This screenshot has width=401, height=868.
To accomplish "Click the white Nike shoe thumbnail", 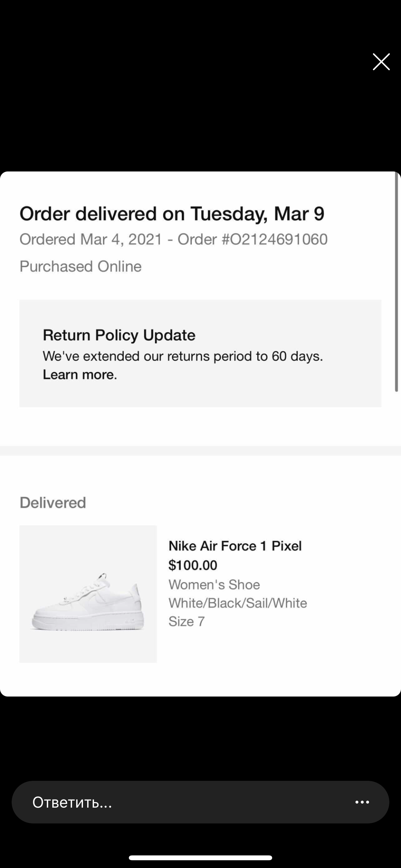I will point(88,594).
